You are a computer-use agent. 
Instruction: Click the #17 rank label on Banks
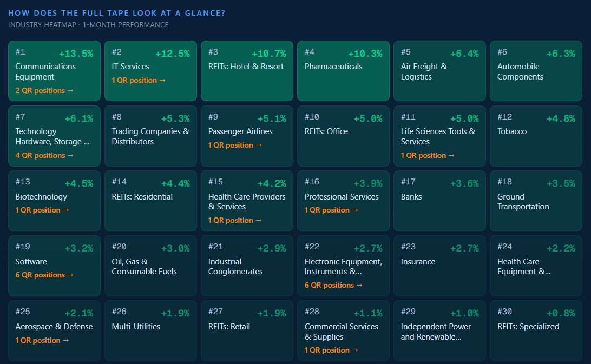tap(408, 182)
